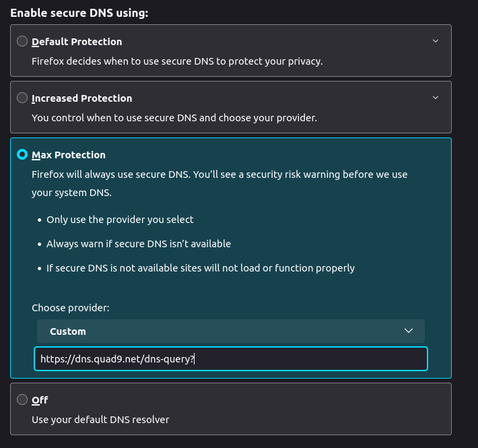Expand the Increased Protection details chevron
This screenshot has width=478, height=448.
pyautogui.click(x=436, y=98)
